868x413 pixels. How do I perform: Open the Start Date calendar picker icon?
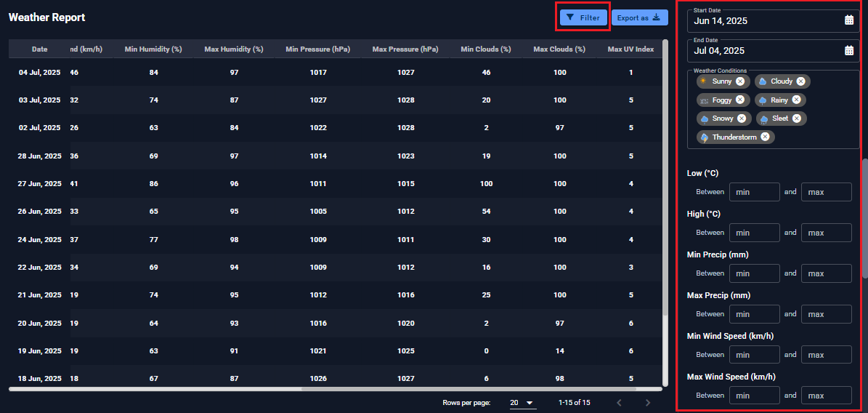pyautogui.click(x=849, y=20)
